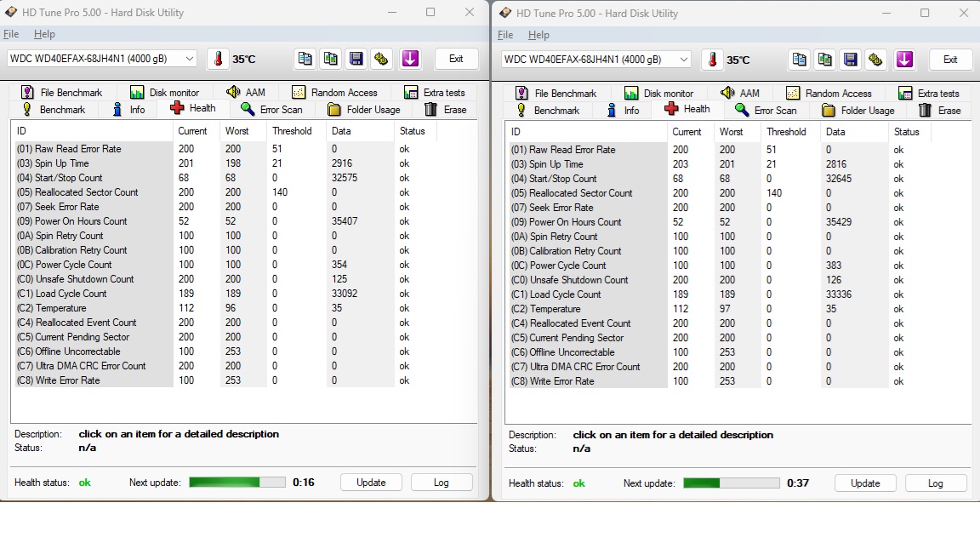
Task: Select Spin Up Time row in left window
Action: pos(225,163)
